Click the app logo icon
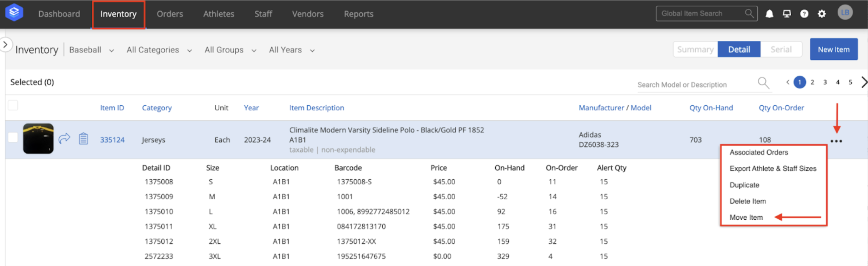868x266 pixels. click(14, 12)
